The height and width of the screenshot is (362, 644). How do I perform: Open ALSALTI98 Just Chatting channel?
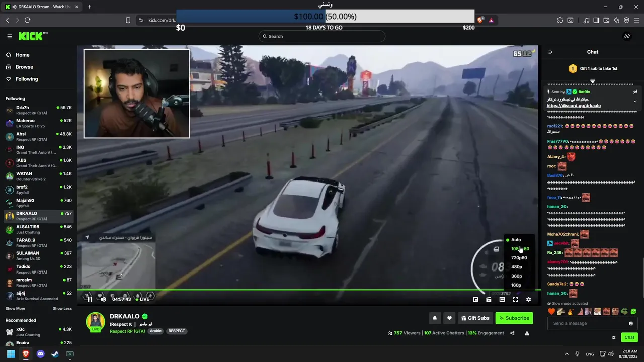(38, 229)
